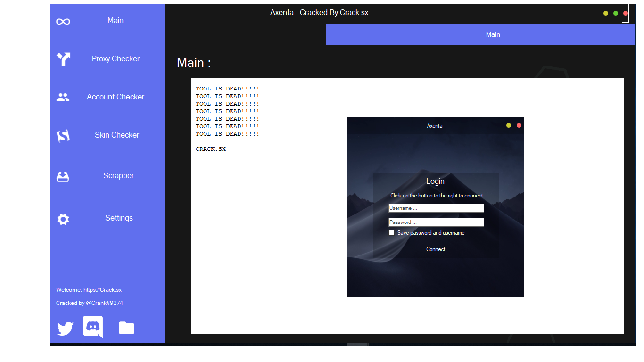The image size is (644, 362).
Task: Close the main window with red dot
Action: (626, 13)
